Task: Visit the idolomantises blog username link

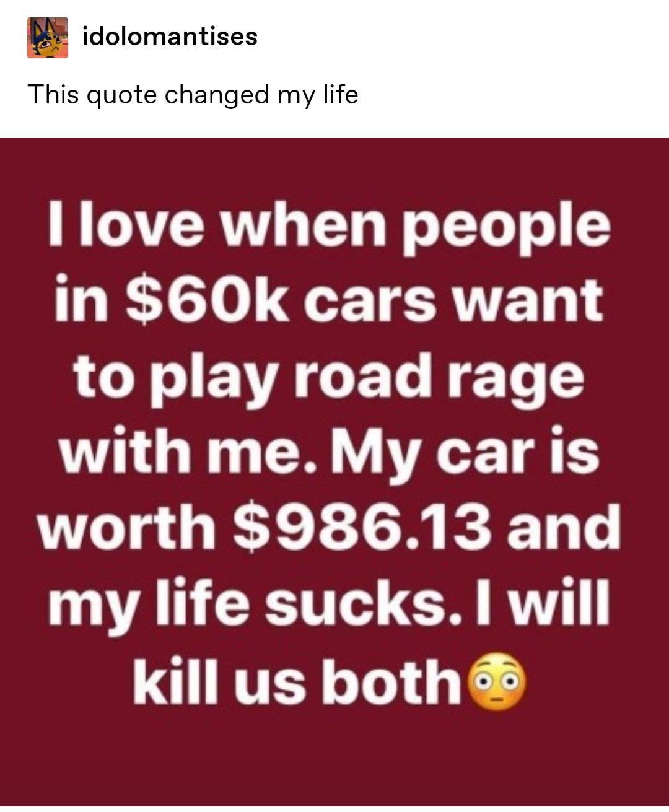Action: click(170, 37)
